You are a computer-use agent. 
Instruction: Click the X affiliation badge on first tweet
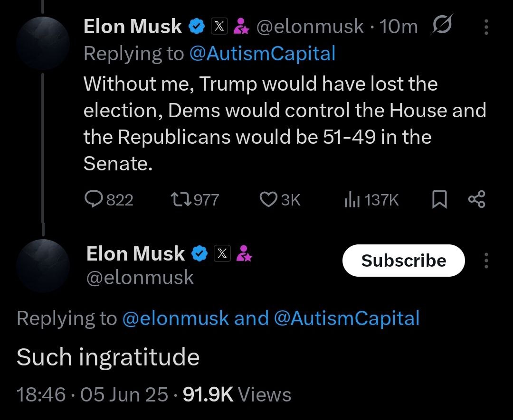pyautogui.click(x=218, y=27)
